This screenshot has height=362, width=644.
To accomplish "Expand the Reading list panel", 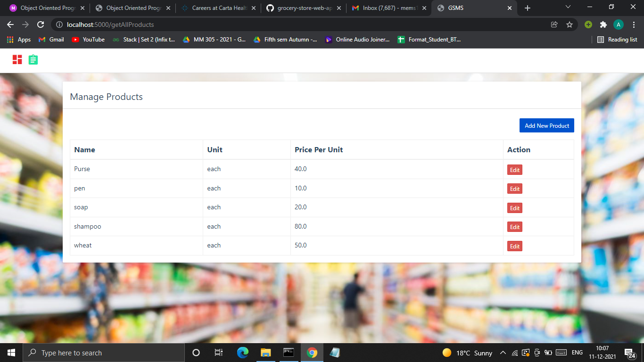I will coord(617,40).
